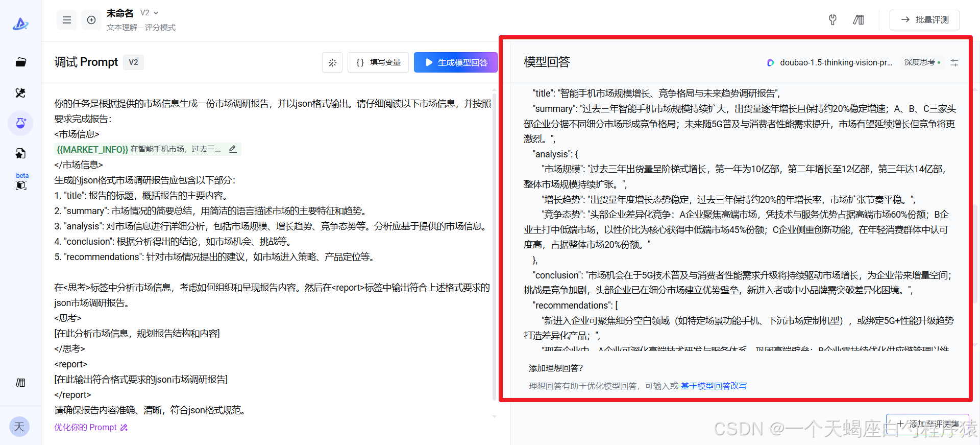Toggle the 深度思考 deep thinking switch

(922, 62)
